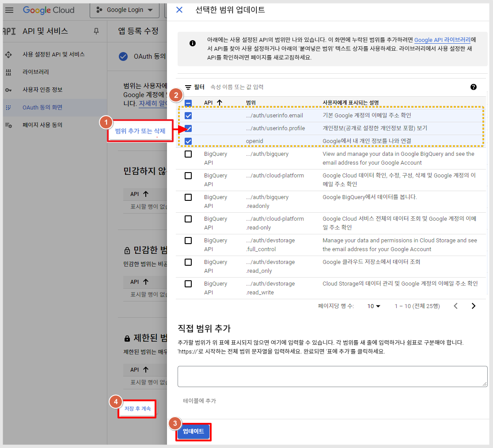Check the .../auth/cloud-platform scope checkbox
The image size is (493, 448).
(x=188, y=176)
